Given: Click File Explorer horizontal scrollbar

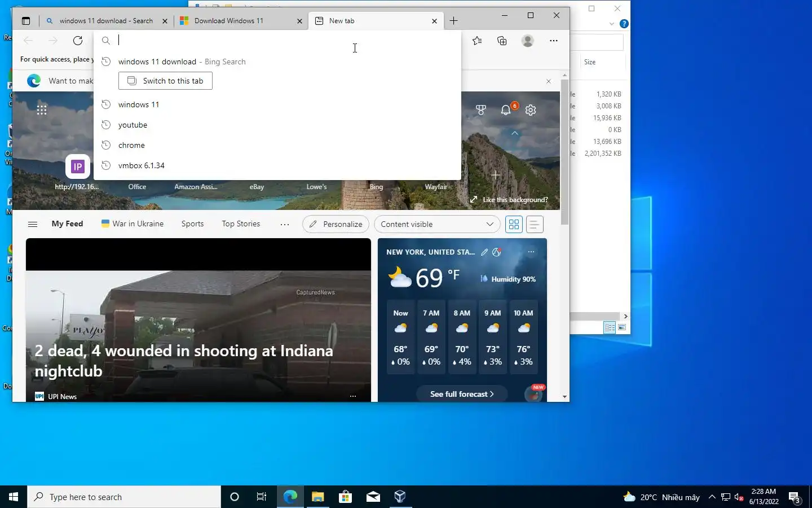Looking at the screenshot, I should tap(595, 316).
